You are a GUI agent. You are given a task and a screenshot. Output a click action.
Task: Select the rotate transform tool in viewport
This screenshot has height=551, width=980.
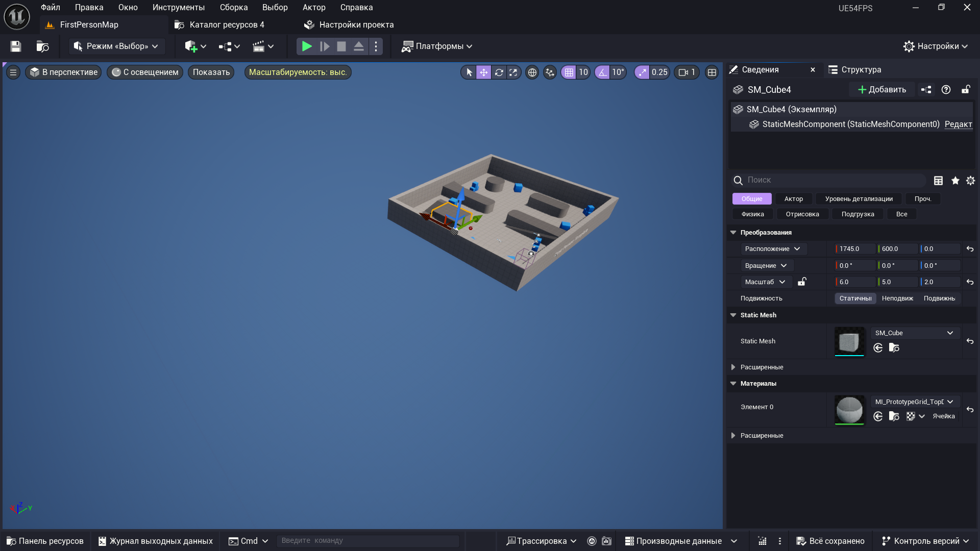point(499,72)
